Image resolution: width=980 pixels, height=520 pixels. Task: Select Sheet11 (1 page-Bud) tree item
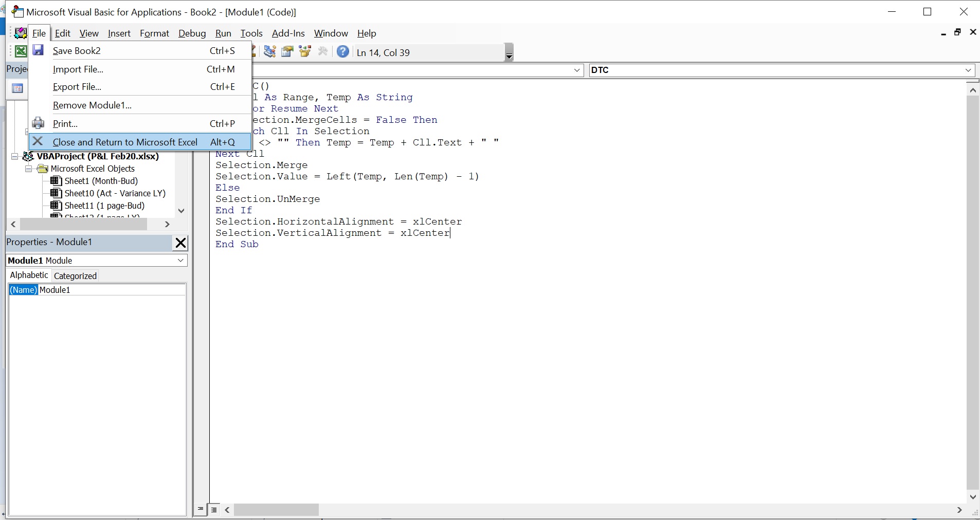[x=104, y=206]
